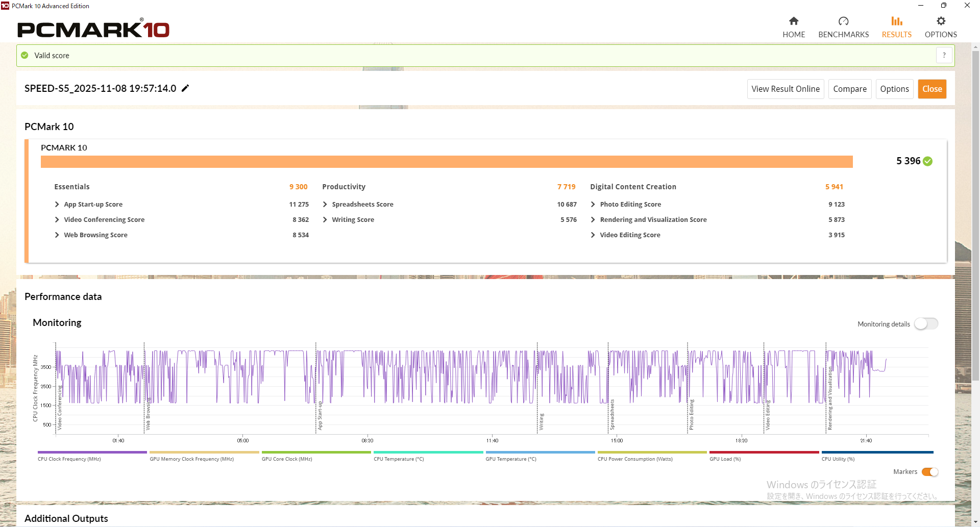
Task: Expand Photo Editing Score row
Action: pyautogui.click(x=593, y=205)
